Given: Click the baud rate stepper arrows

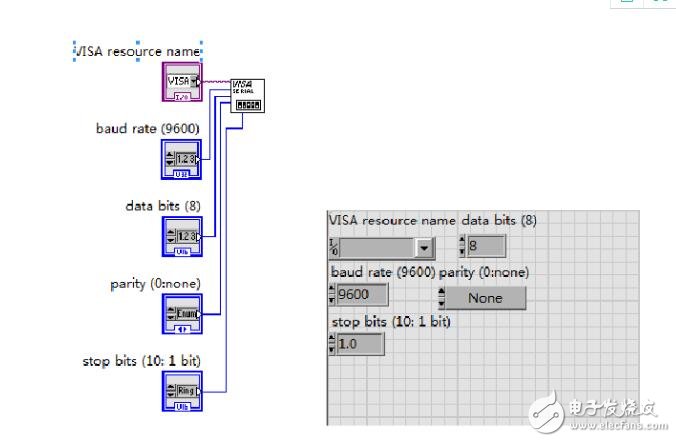Looking at the screenshot, I should point(332,295).
